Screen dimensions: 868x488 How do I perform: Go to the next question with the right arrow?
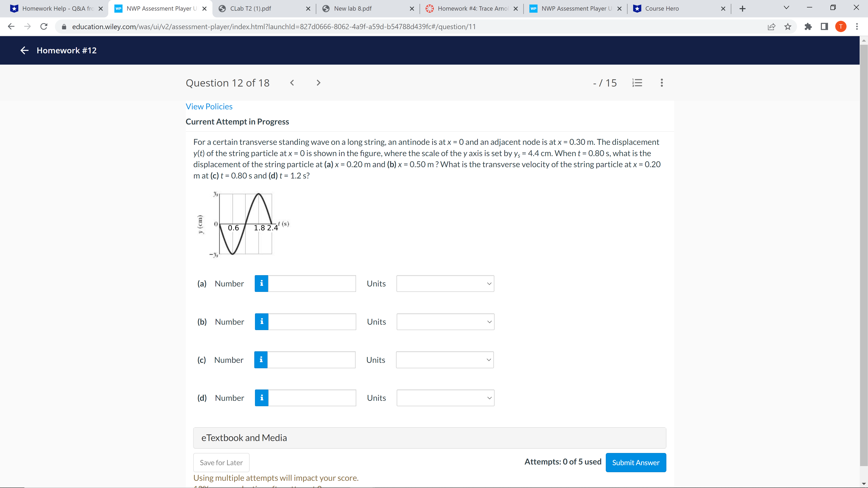[318, 83]
